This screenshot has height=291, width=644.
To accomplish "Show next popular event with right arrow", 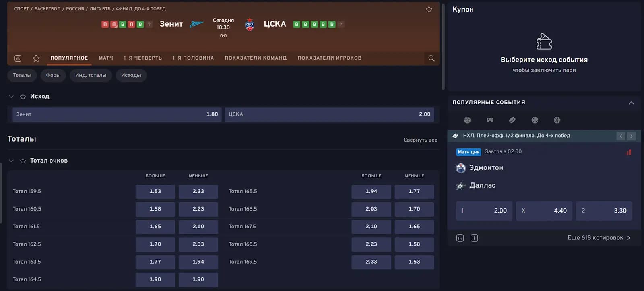I will tap(632, 136).
